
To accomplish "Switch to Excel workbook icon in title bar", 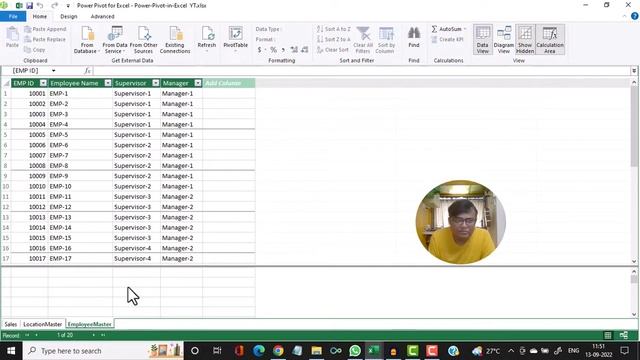I will point(19,6).
